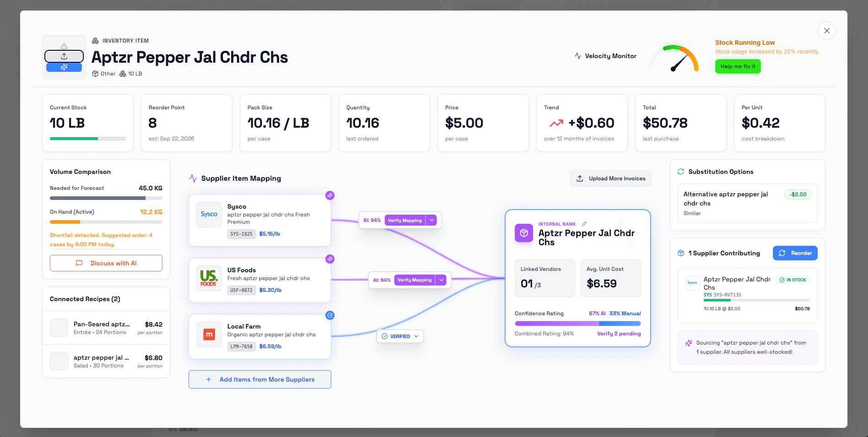Image resolution: width=868 pixels, height=437 pixels.
Task: Click the verified check badge on Local Farm card
Action: click(x=330, y=315)
